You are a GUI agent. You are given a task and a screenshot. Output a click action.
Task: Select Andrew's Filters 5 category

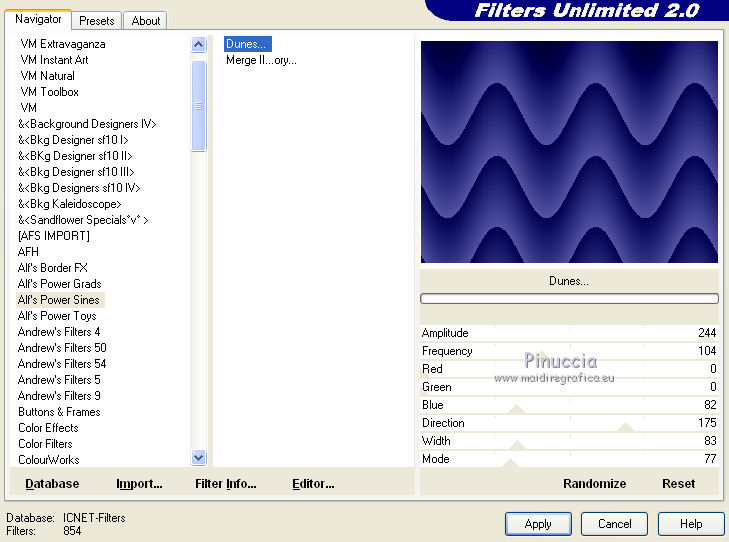tap(59, 380)
